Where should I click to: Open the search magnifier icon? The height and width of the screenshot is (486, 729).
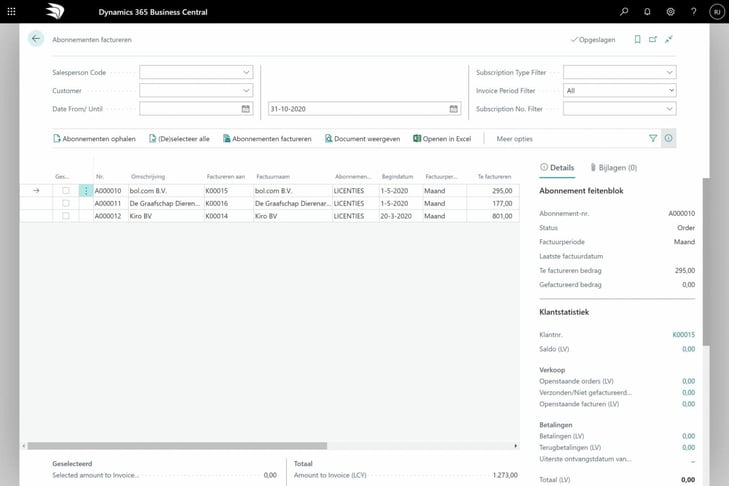pos(624,12)
